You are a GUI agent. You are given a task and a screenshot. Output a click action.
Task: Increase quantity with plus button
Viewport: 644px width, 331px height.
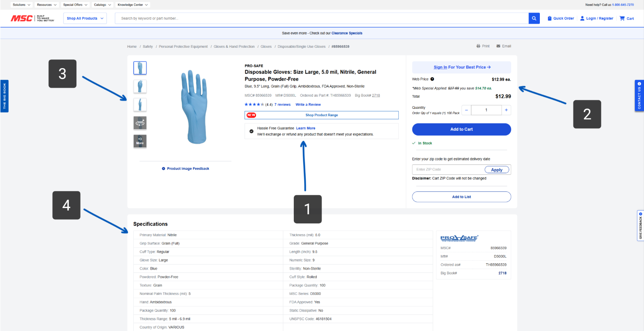click(506, 110)
